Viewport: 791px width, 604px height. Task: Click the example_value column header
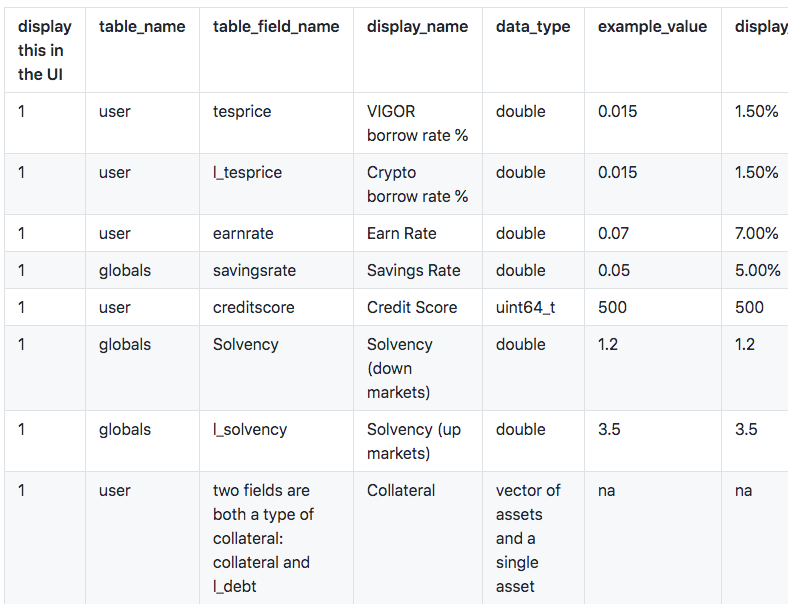[x=652, y=27]
